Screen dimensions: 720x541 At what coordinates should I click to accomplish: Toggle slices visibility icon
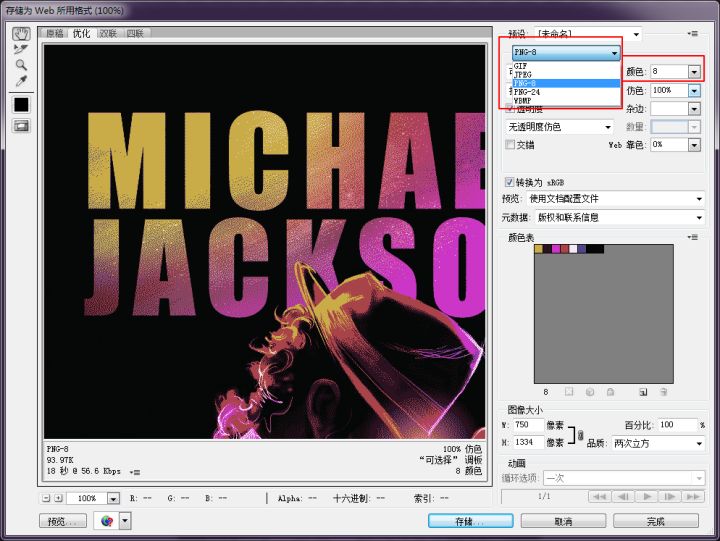21,125
